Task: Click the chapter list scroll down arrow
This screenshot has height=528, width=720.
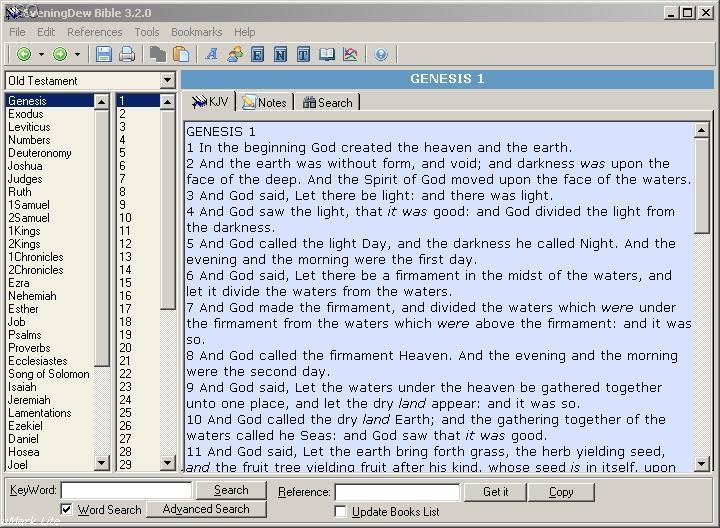Action: click(168, 462)
